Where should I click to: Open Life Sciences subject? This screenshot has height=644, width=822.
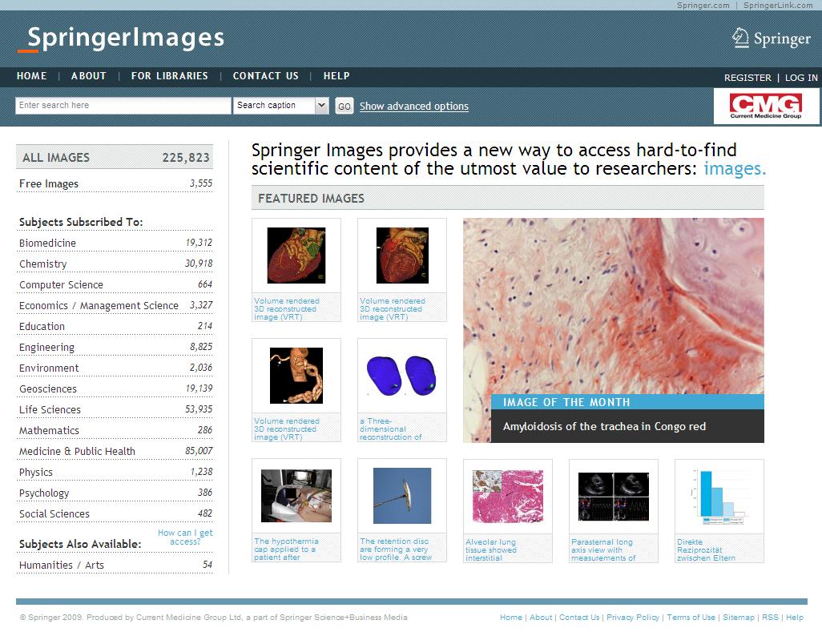pyautogui.click(x=115, y=409)
